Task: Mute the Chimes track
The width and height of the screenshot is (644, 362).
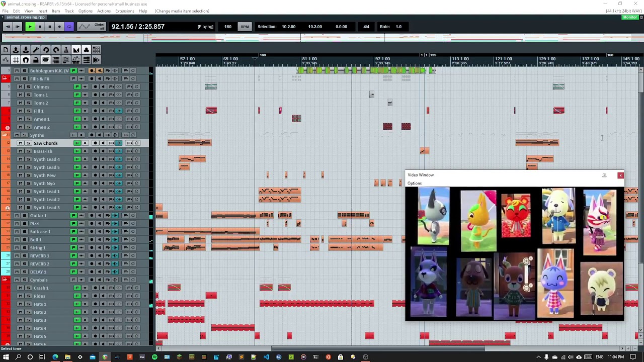Action: point(20,87)
